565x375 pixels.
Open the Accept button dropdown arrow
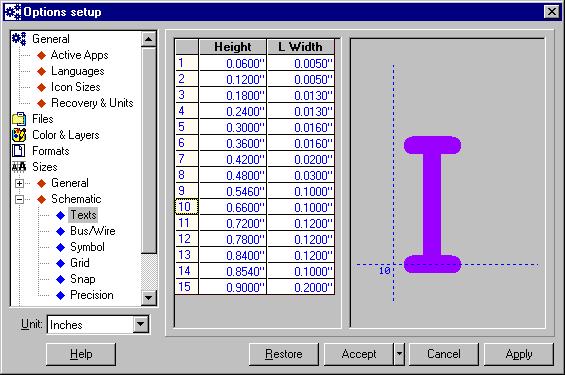(399, 354)
